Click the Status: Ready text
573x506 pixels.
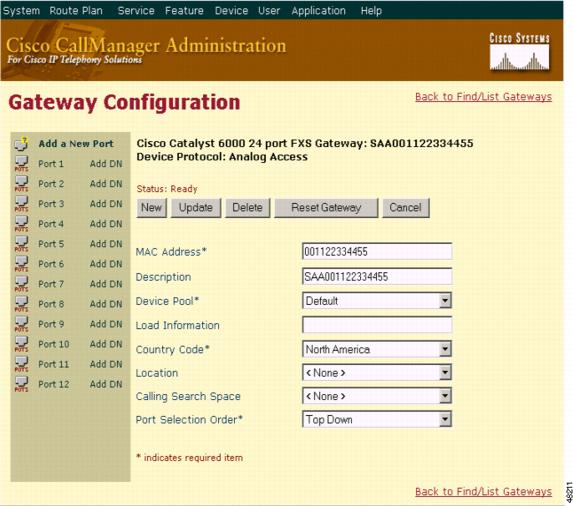point(167,189)
